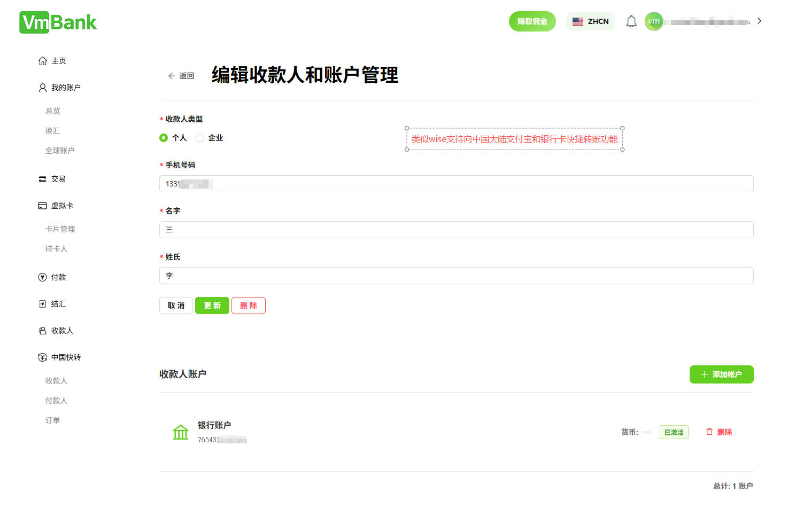
Task: Open the notification bell icon
Action: pos(631,21)
